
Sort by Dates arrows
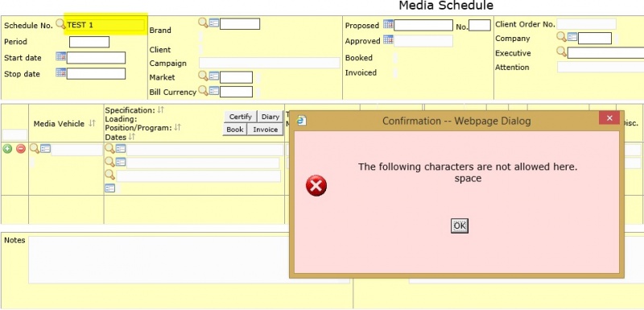tap(132, 136)
